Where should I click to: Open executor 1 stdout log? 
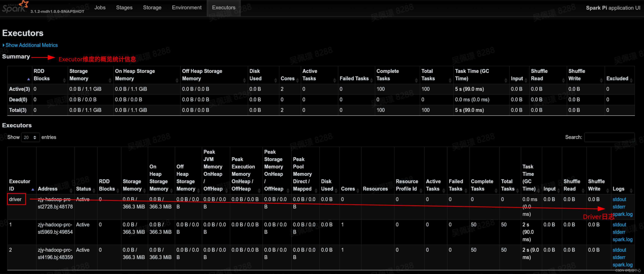[x=619, y=224]
